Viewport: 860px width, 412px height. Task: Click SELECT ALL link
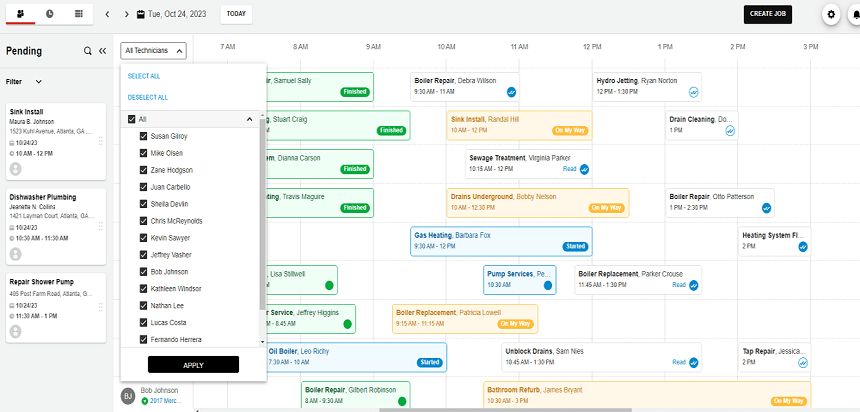144,76
